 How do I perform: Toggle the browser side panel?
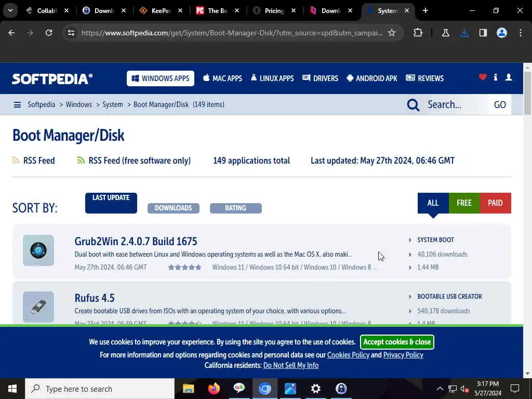click(x=483, y=33)
